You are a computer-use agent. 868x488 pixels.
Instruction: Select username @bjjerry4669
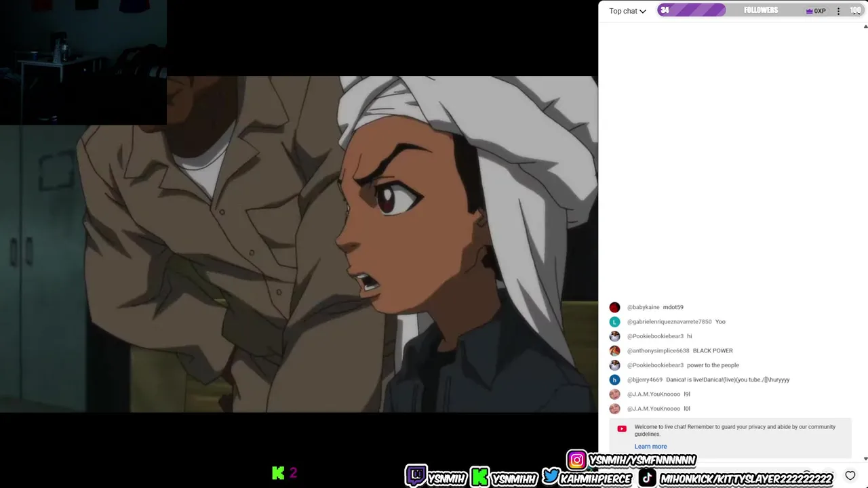pos(644,380)
